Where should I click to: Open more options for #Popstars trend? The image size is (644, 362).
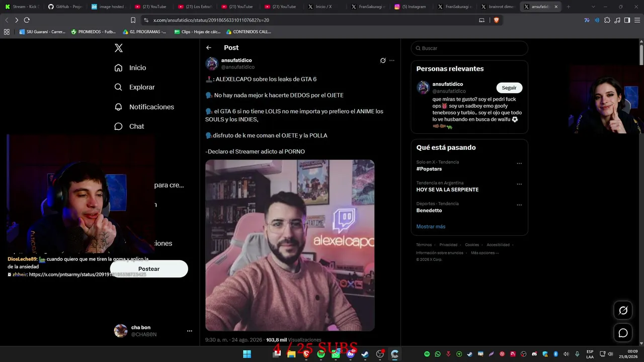coord(519,163)
